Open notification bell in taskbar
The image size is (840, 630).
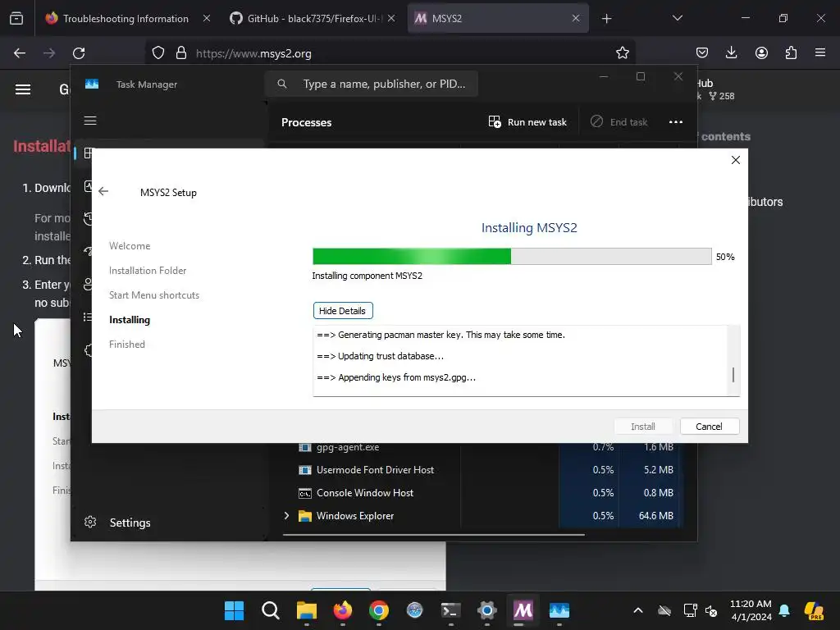pos(784,610)
